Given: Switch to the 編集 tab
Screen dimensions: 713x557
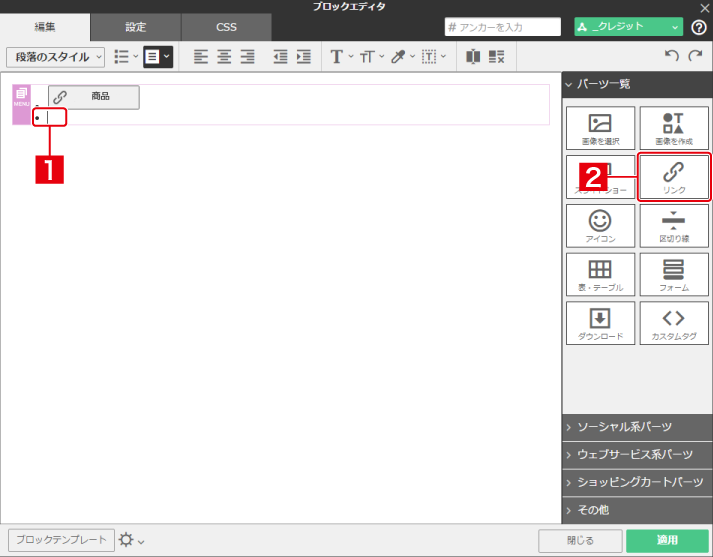Looking at the screenshot, I should 45,27.
